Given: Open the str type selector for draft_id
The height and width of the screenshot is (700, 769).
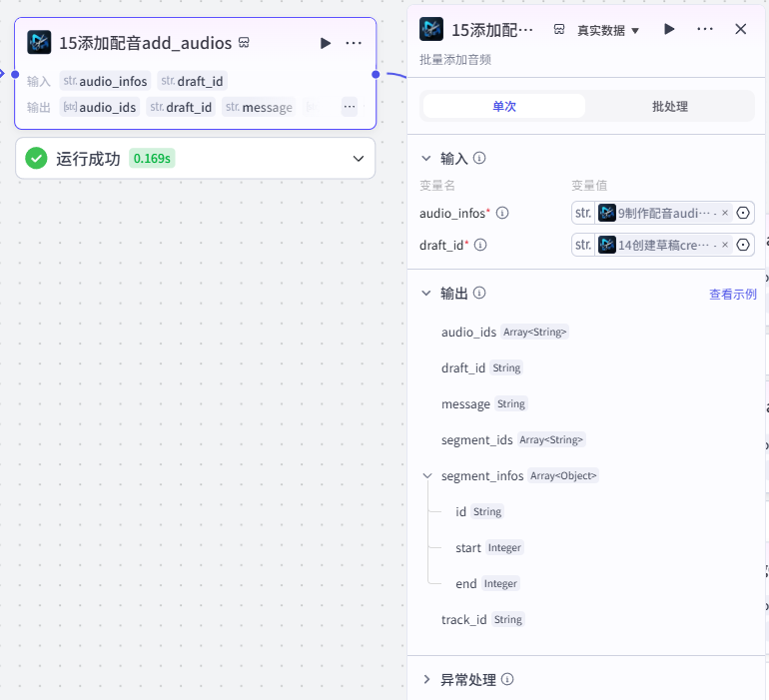Looking at the screenshot, I should click(583, 245).
